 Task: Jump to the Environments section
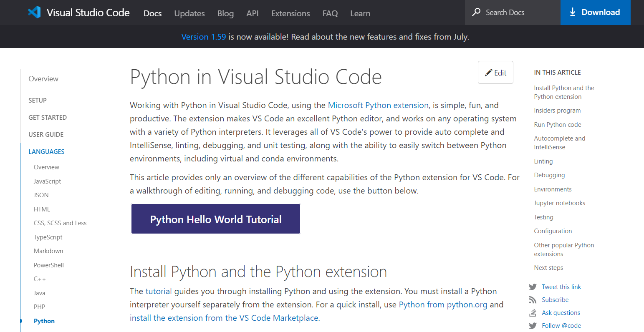[x=553, y=189]
